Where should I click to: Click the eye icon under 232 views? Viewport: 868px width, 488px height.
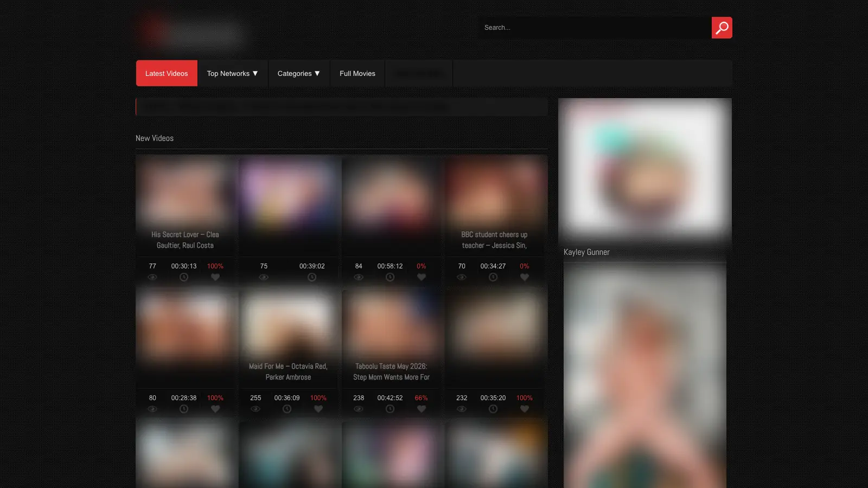[462, 409]
